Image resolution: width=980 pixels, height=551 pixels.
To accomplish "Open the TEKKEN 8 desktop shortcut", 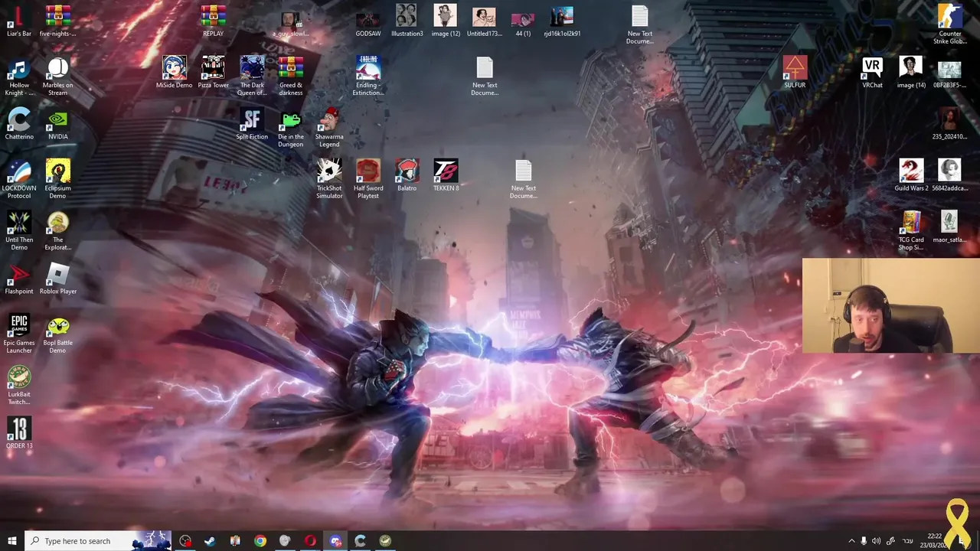I will tap(446, 174).
